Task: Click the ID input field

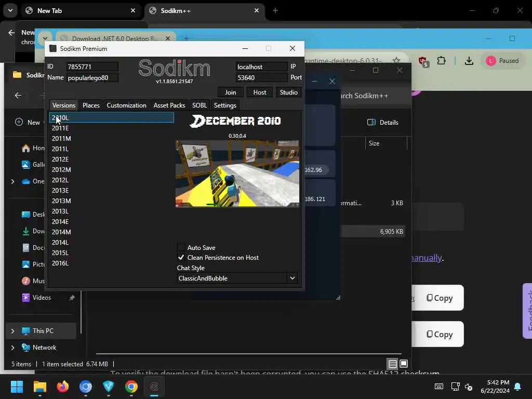Action: click(x=92, y=66)
